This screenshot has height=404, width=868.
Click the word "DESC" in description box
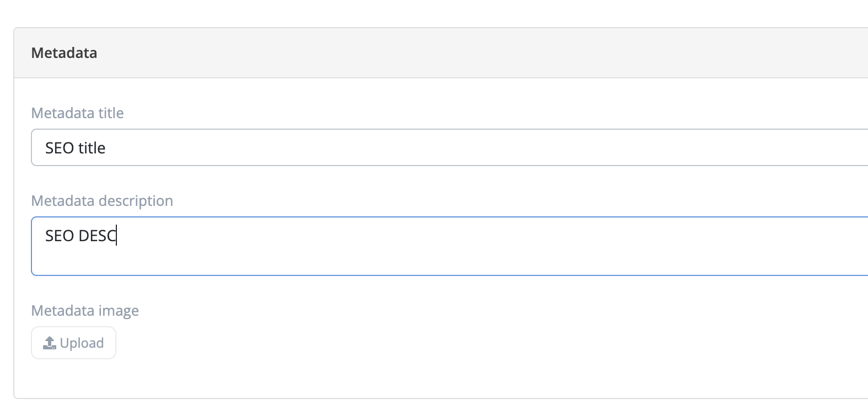tap(97, 236)
